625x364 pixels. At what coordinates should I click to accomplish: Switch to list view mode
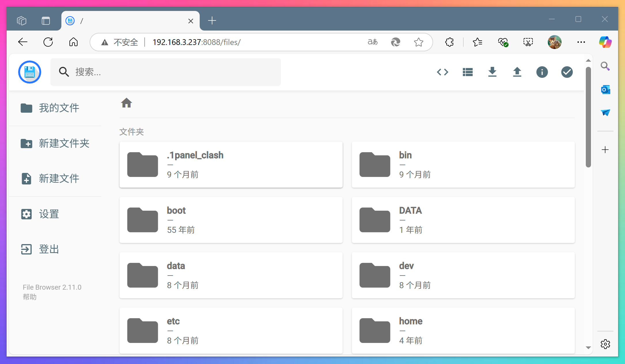tap(468, 72)
